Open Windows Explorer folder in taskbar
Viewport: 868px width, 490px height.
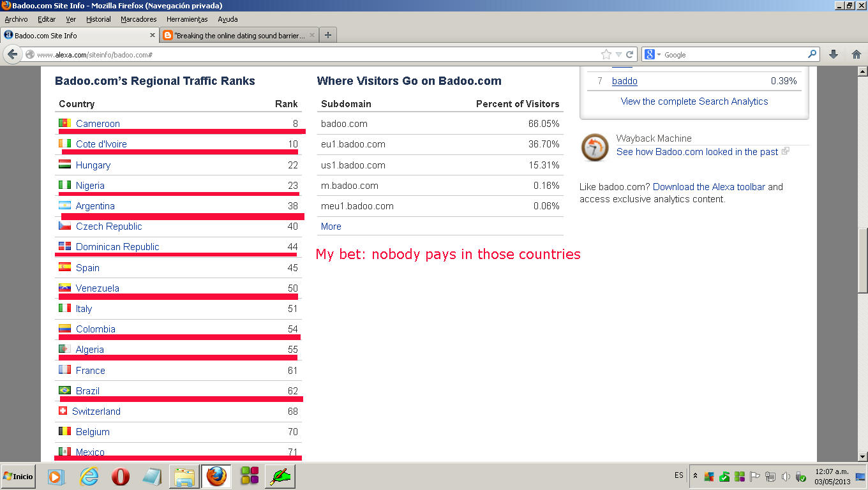[184, 477]
